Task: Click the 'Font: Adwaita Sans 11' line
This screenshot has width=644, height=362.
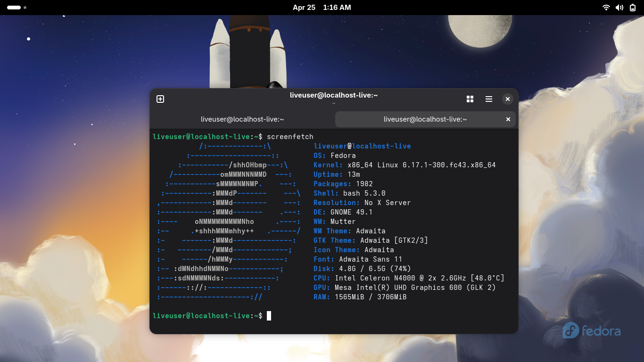Action: coord(358,259)
